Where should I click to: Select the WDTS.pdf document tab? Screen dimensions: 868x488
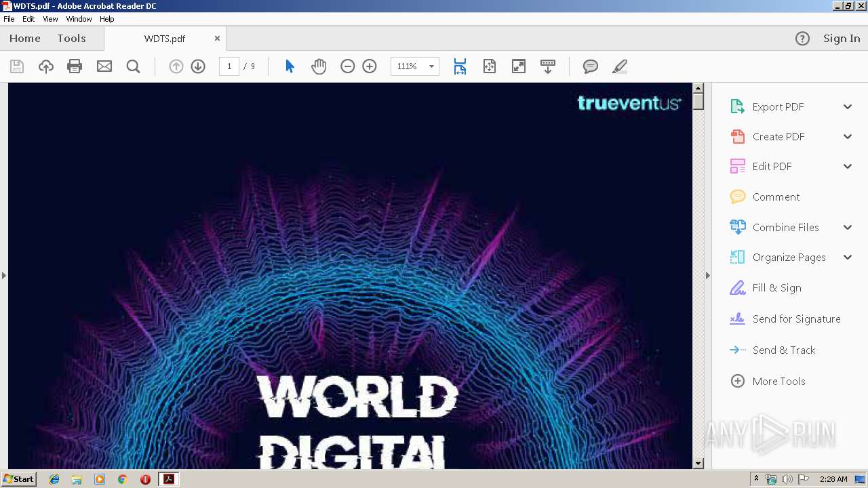pyautogui.click(x=165, y=39)
